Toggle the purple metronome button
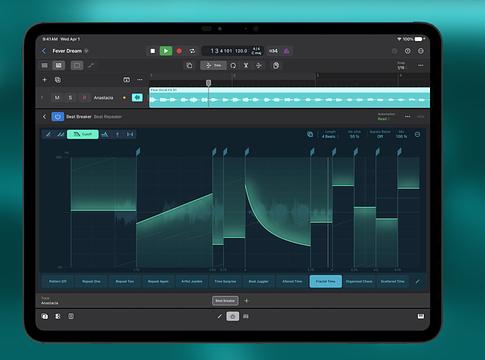The image size is (485, 360). tap(287, 51)
